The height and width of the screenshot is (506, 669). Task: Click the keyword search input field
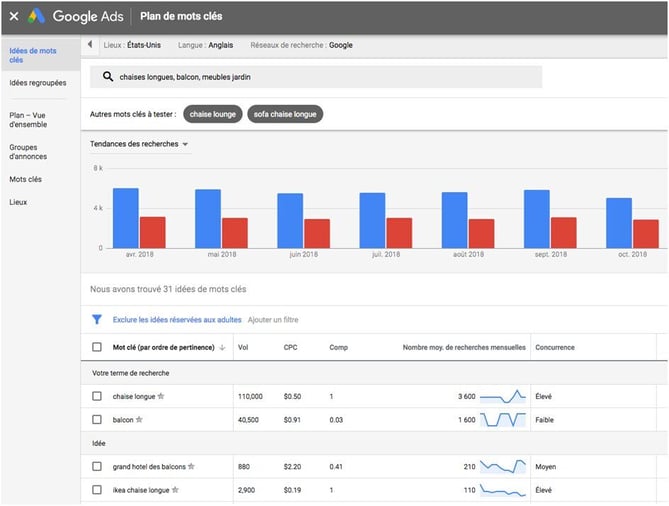pyautogui.click(x=316, y=77)
